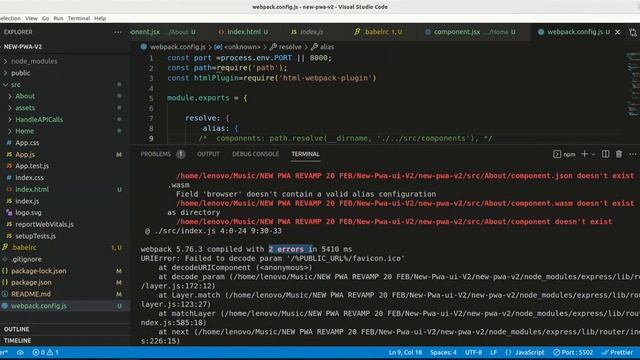
Task: Open App.css file in explorer
Action: [x=27, y=143]
